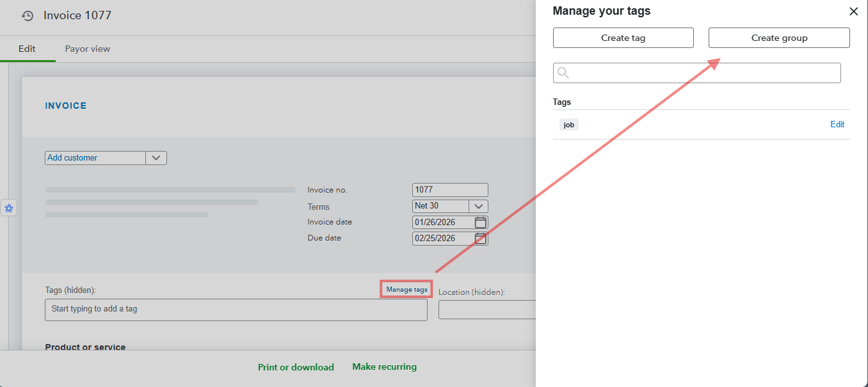Click the Start typing to add a tag field
Viewport: 868px width, 387px height.
[236, 310]
